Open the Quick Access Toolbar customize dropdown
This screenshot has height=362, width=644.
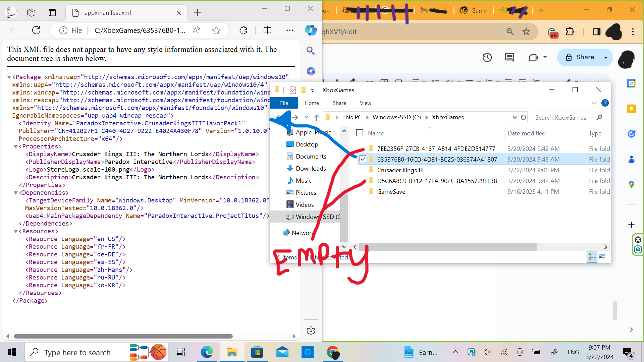click(313, 90)
